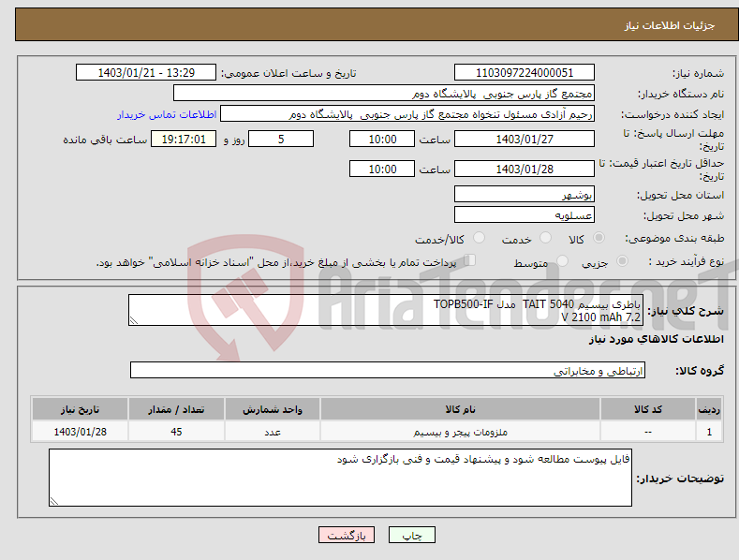Click the توضیحات خریدار textarea
The image size is (739, 560).
(340, 478)
